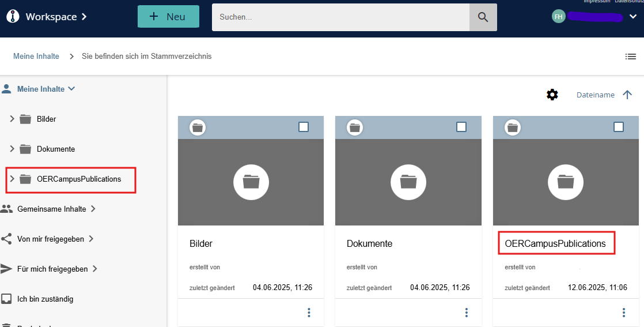This screenshot has width=644, height=327.
Task: Click the Meine Inhalte breadcrumb link
Action: click(36, 57)
